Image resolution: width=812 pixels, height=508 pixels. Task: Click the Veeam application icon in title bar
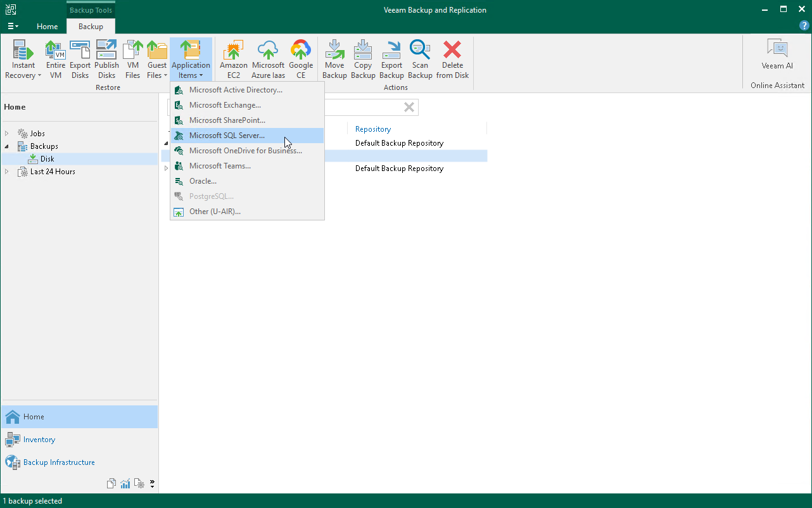pyautogui.click(x=11, y=10)
